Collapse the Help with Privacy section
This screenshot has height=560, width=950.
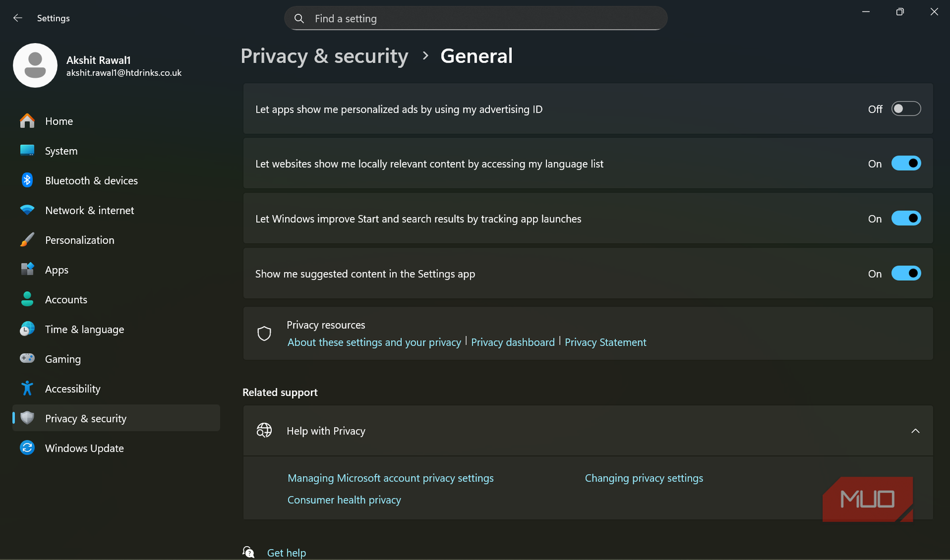click(x=915, y=431)
